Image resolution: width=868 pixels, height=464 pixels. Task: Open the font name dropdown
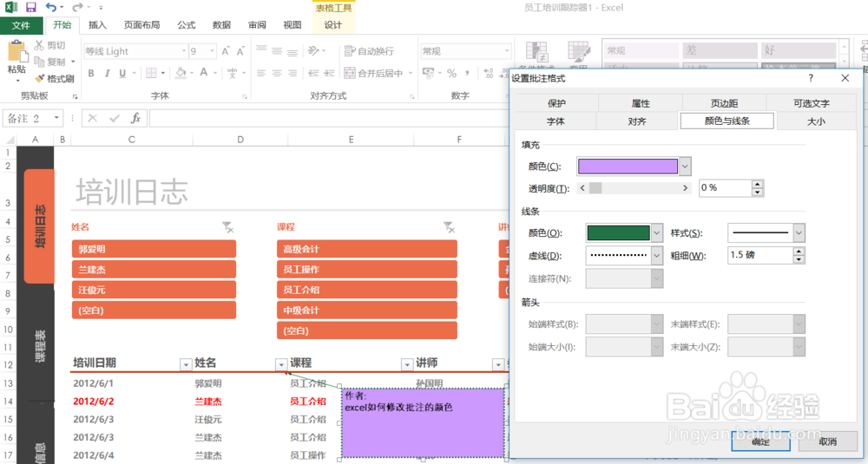pyautogui.click(x=184, y=51)
